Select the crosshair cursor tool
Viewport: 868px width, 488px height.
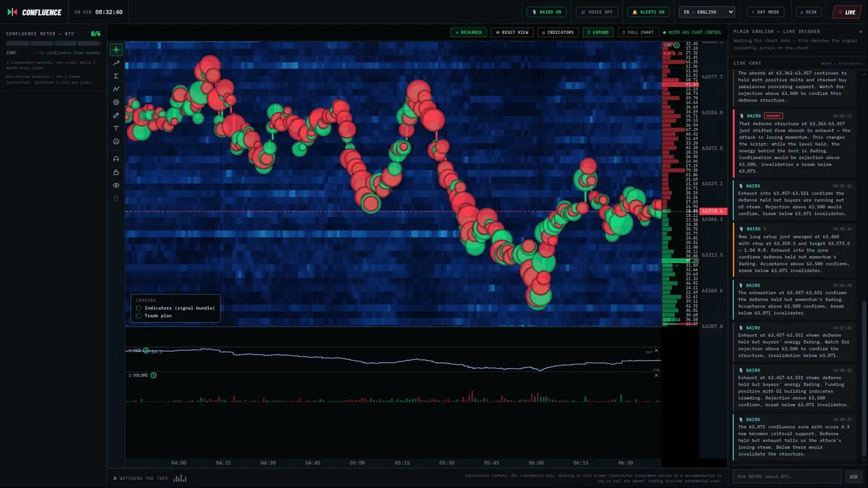click(116, 49)
